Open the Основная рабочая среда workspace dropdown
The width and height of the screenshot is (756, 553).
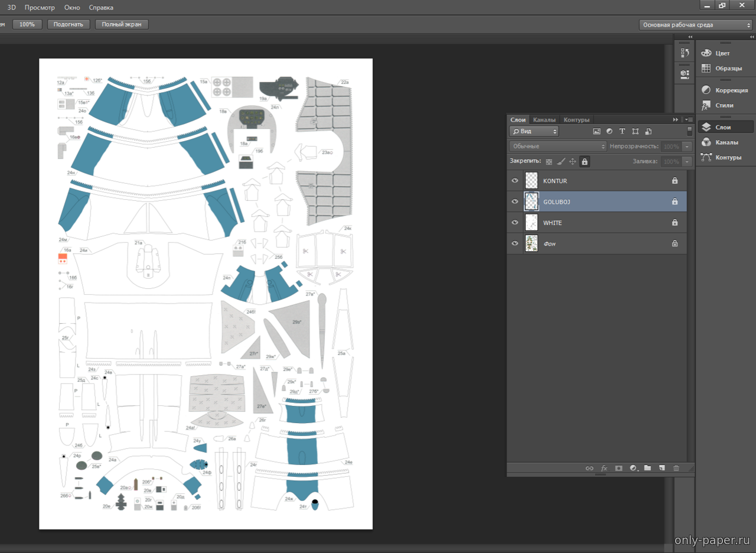(695, 25)
